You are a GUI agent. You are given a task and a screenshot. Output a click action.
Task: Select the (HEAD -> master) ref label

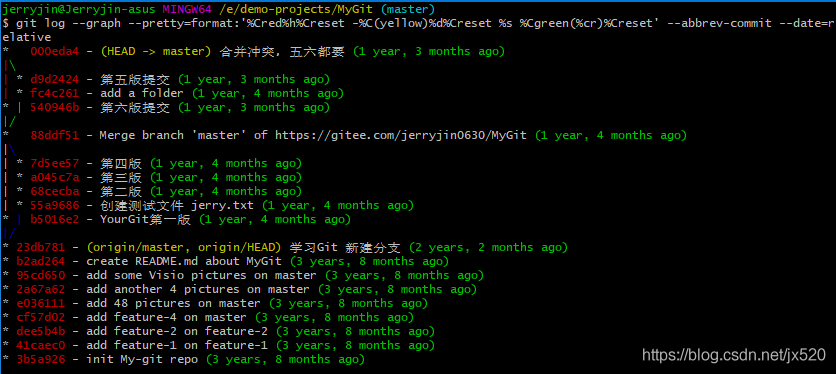pyautogui.click(x=156, y=52)
